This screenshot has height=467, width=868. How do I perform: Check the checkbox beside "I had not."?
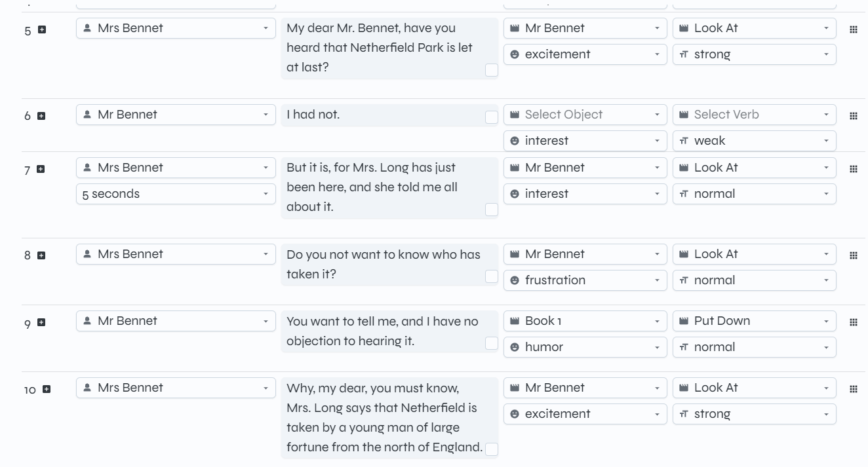(491, 117)
